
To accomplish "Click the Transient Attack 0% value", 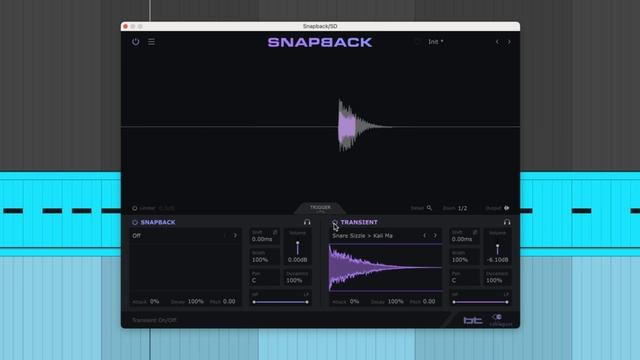I will pos(354,302).
